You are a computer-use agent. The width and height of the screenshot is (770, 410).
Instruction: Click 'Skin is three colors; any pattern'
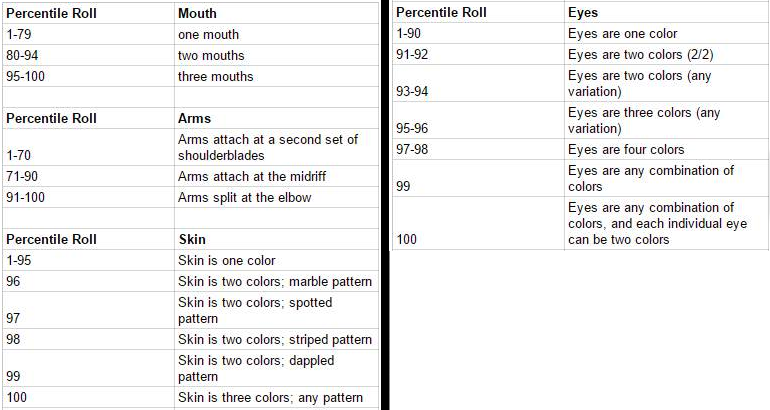pos(276,397)
